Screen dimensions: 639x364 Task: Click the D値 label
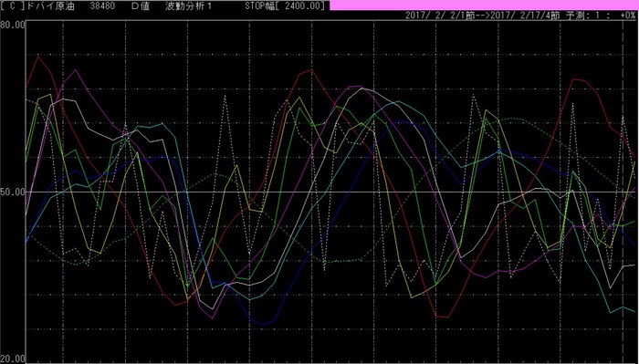[x=141, y=5]
